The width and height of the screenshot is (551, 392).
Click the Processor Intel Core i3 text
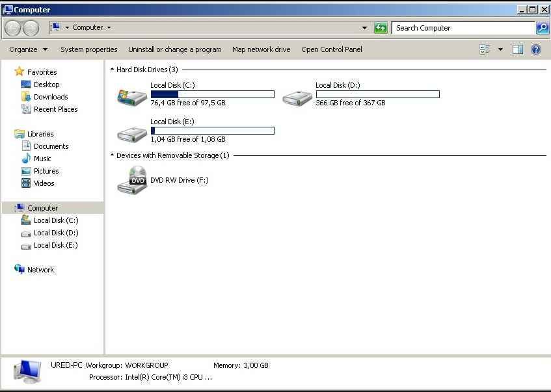click(150, 377)
